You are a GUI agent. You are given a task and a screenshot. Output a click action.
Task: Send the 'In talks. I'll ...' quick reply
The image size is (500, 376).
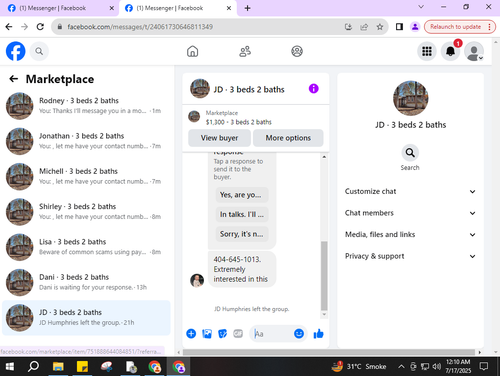[242, 214]
